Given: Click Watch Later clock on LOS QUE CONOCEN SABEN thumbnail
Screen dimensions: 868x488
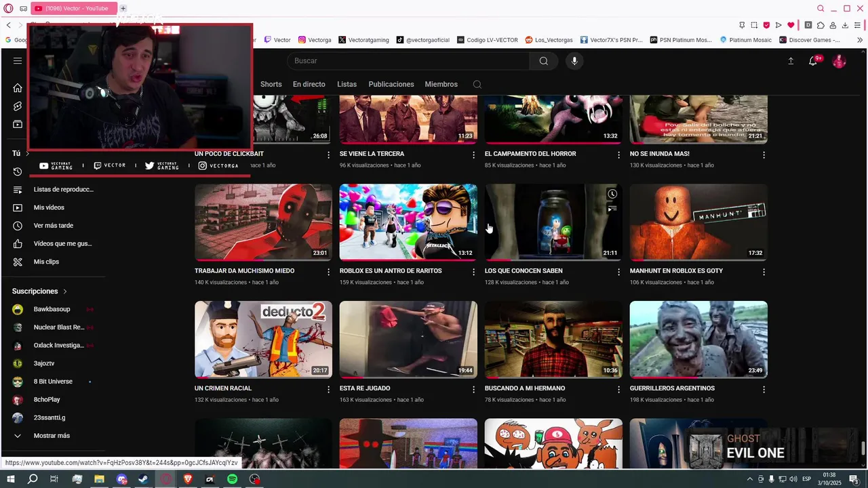Looking at the screenshot, I should pos(612,194).
